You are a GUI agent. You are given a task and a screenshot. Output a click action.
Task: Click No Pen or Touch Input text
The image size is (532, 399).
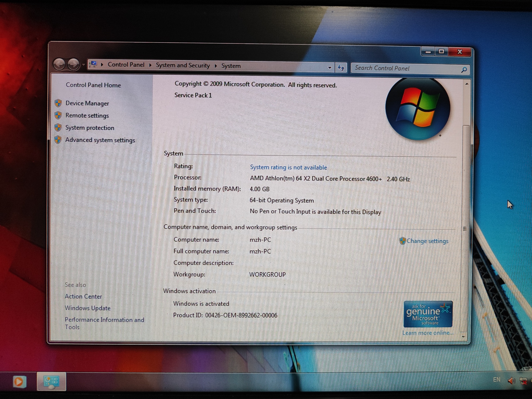(x=315, y=212)
